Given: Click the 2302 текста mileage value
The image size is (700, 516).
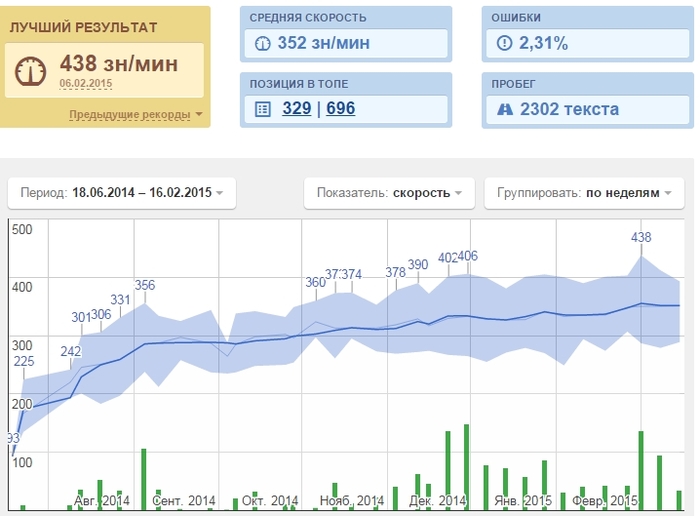Looking at the screenshot, I should coord(570,109).
